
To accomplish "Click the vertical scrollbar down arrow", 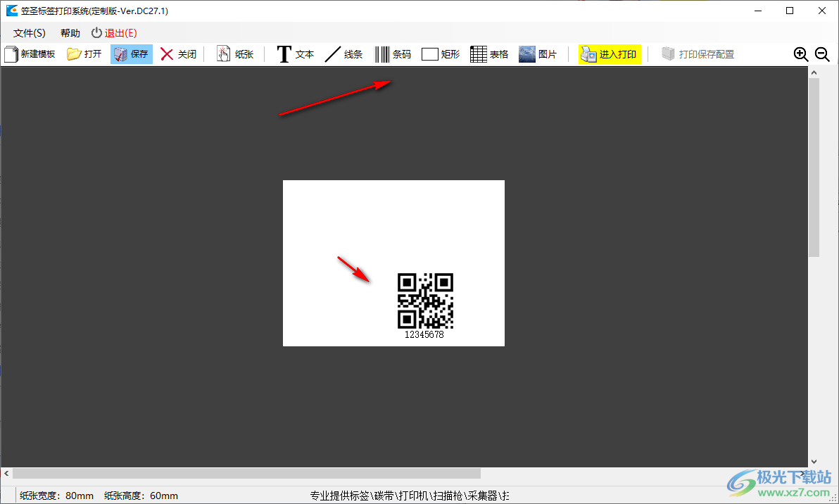I will pos(814,461).
